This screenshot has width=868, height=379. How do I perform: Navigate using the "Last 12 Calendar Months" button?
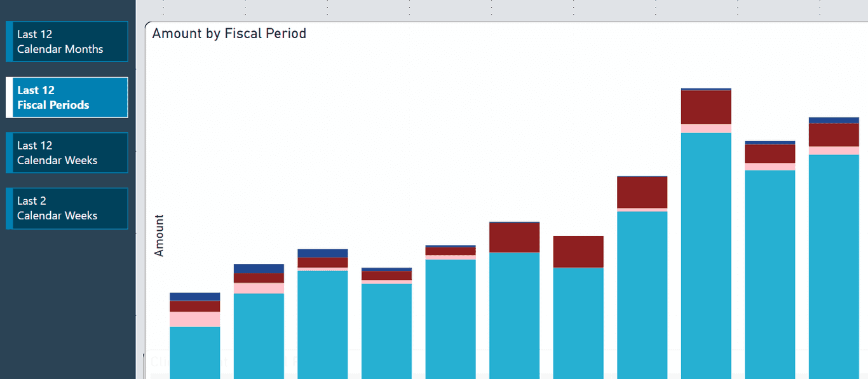tap(66, 41)
